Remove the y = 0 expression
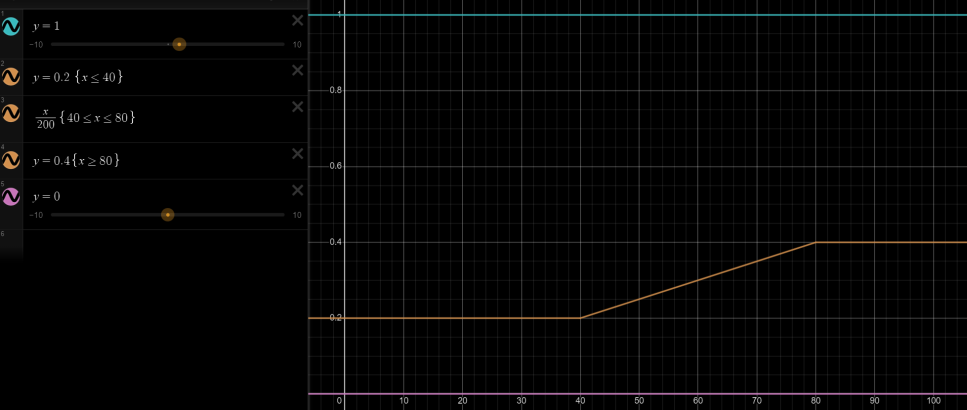The height and width of the screenshot is (410, 967). 297,190
